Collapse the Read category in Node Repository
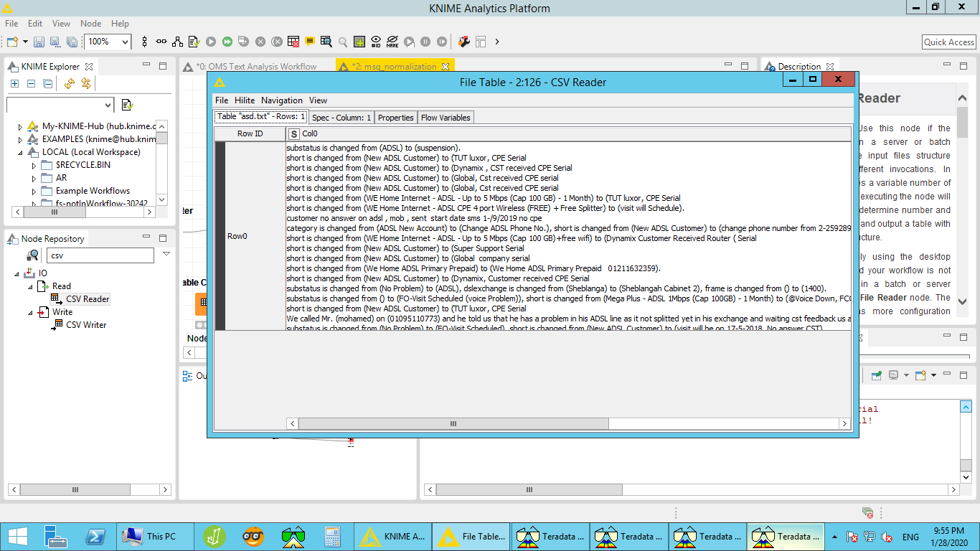Viewport: 980px width, 551px height. click(30, 286)
